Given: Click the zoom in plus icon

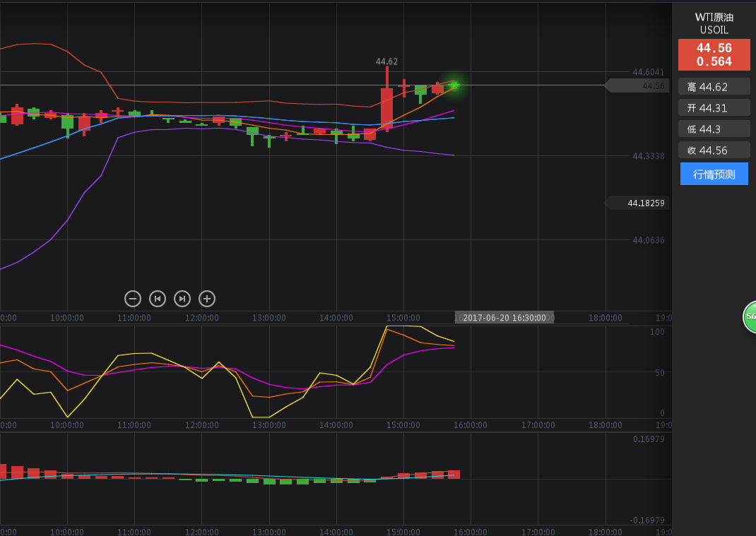Looking at the screenshot, I should click(x=207, y=299).
